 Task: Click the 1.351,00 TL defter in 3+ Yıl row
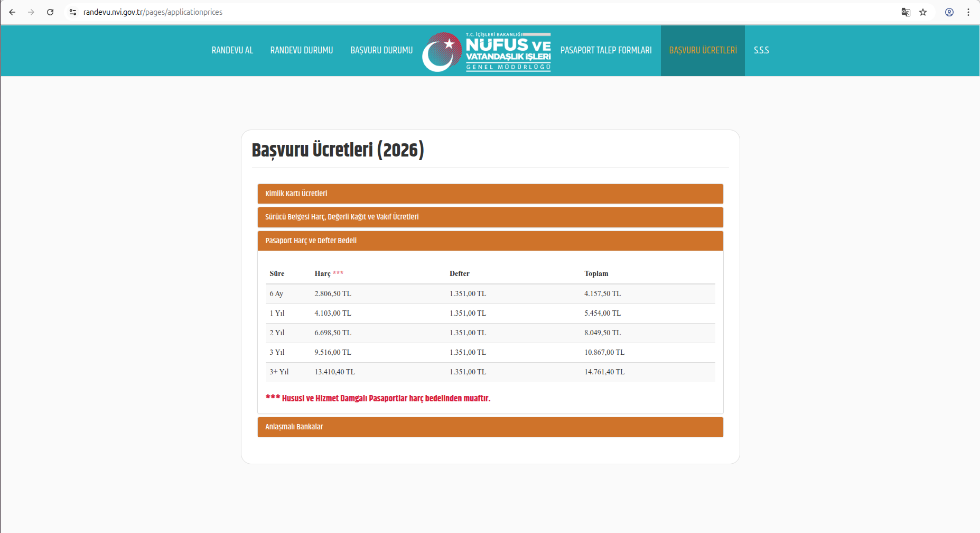point(468,372)
